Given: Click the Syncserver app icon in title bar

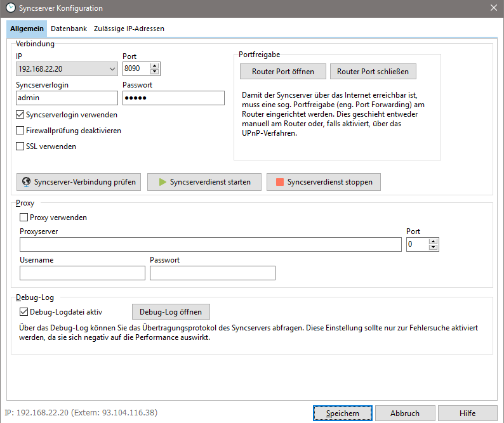Looking at the screenshot, I should (10, 8).
